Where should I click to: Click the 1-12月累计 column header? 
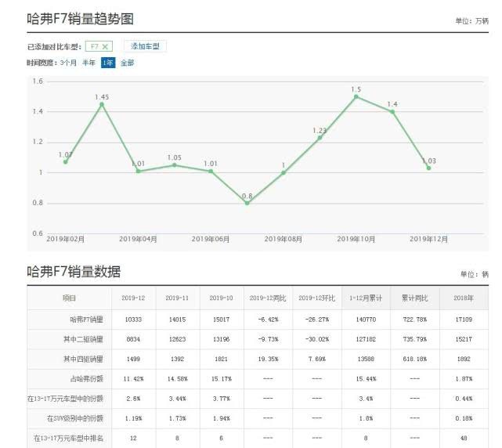tap(366, 298)
